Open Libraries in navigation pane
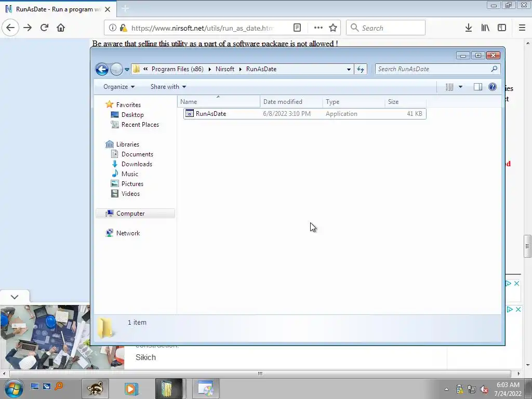 [x=128, y=144]
